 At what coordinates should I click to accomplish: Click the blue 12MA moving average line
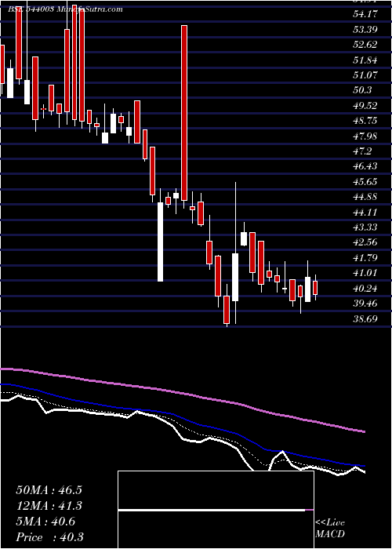pos(182,416)
